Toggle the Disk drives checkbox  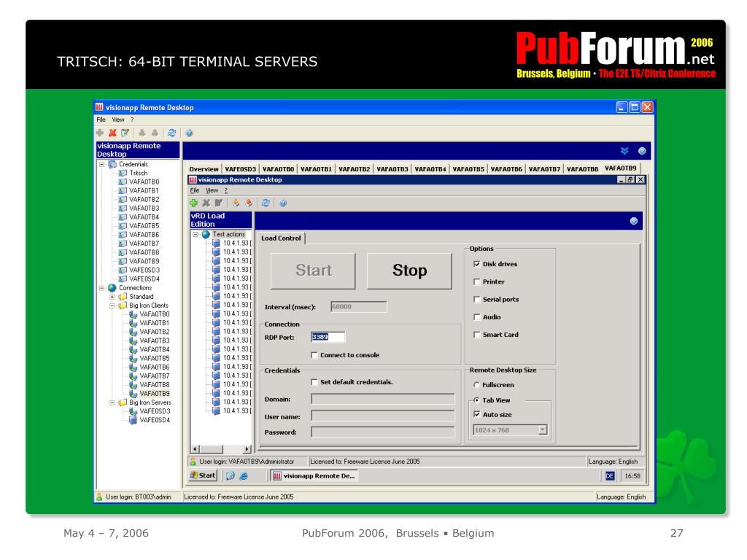click(477, 264)
